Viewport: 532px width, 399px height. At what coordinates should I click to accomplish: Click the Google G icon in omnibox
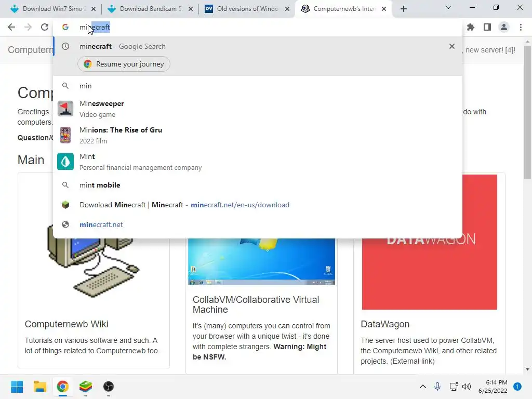point(65,27)
